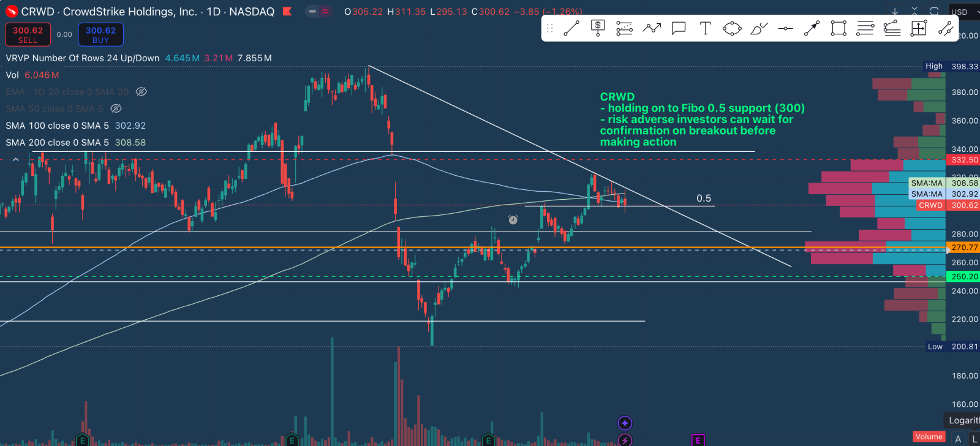Click the 308.58 SMA price scale label
Image resolution: width=980 pixels, height=446 pixels.
(964, 183)
